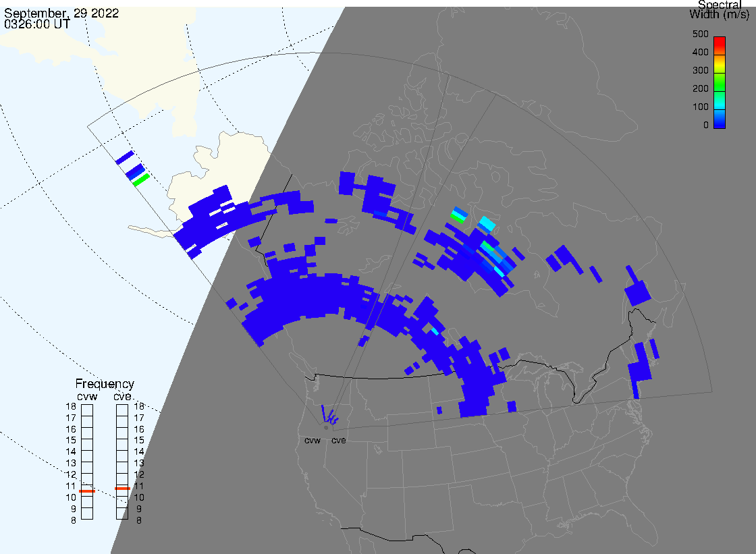Click the Spectral Width (m/s) legend title
Viewport: 756px width, 554px height.
[x=720, y=9]
